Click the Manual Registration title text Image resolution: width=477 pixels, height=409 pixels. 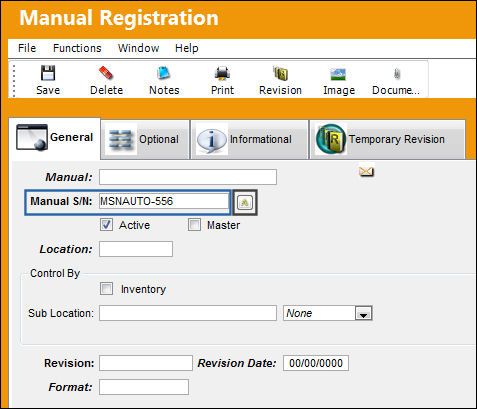click(x=119, y=18)
